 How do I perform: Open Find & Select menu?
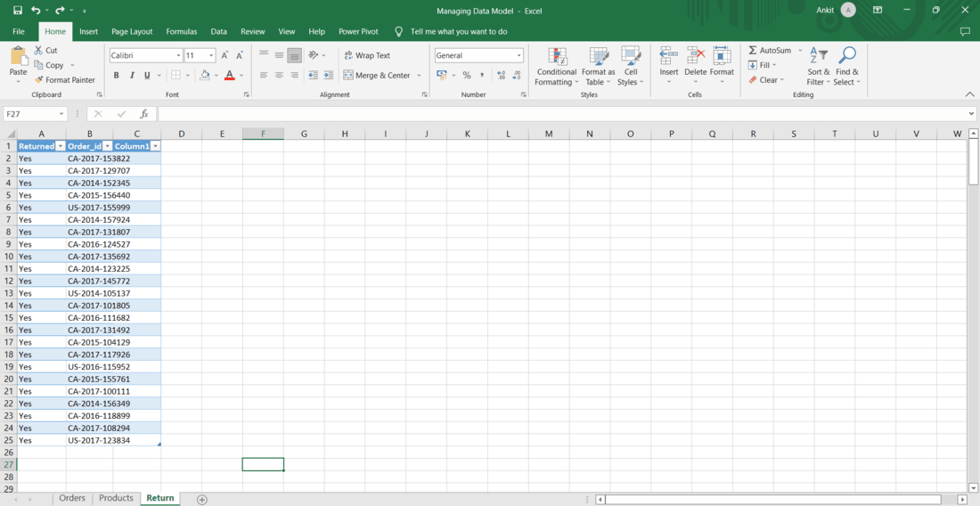(847, 67)
